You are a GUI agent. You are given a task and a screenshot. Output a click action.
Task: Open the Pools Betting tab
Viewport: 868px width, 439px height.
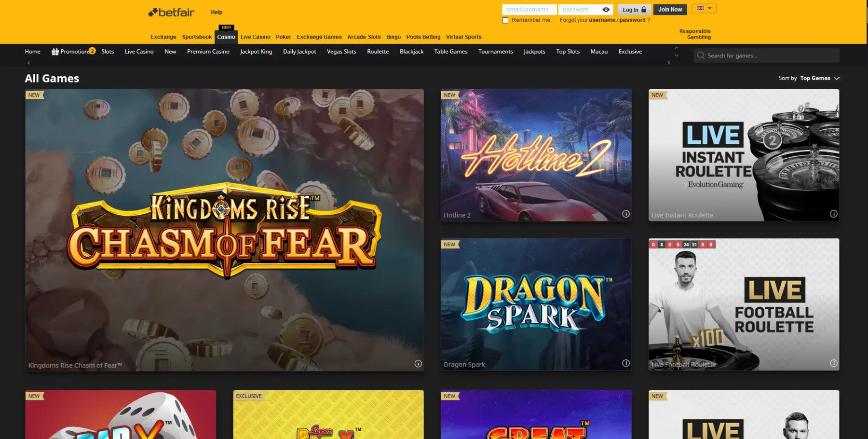coord(423,37)
